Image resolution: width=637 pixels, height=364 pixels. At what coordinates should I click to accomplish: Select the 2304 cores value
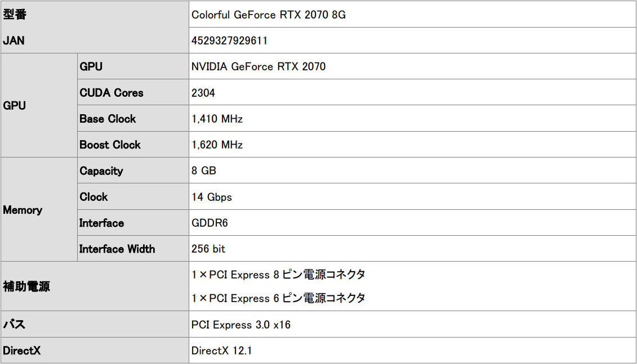coord(203,93)
